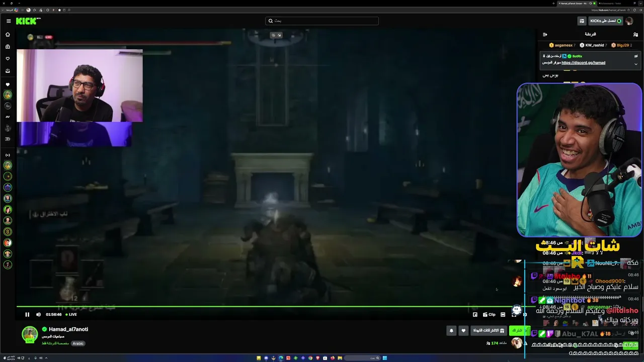The image size is (644, 362).
Task: Hide the pinned BotRix message
Action: (636, 56)
